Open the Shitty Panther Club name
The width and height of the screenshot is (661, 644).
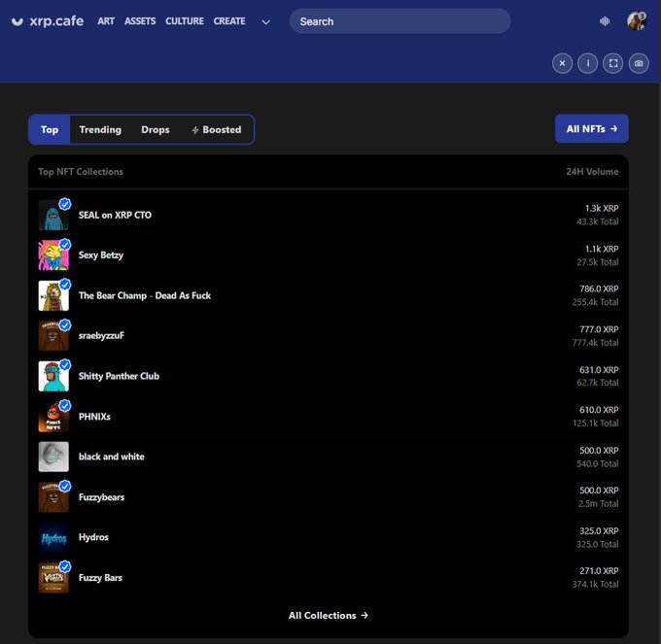pos(119,376)
